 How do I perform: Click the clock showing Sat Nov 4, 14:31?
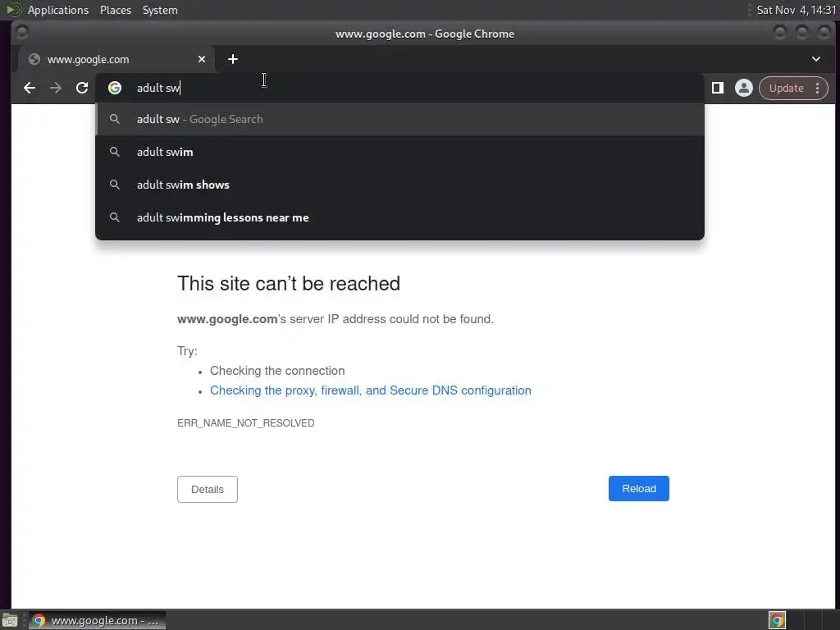[796, 10]
